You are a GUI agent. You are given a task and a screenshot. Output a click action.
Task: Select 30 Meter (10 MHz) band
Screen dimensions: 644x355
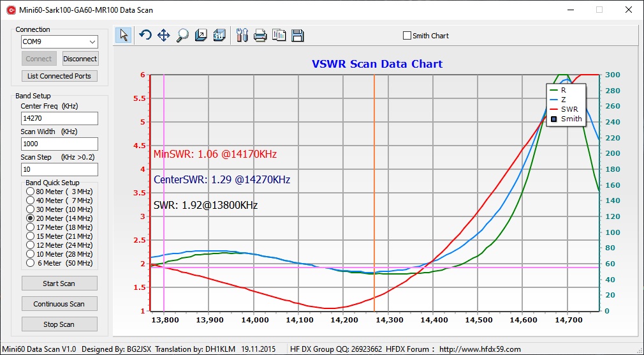click(31, 209)
